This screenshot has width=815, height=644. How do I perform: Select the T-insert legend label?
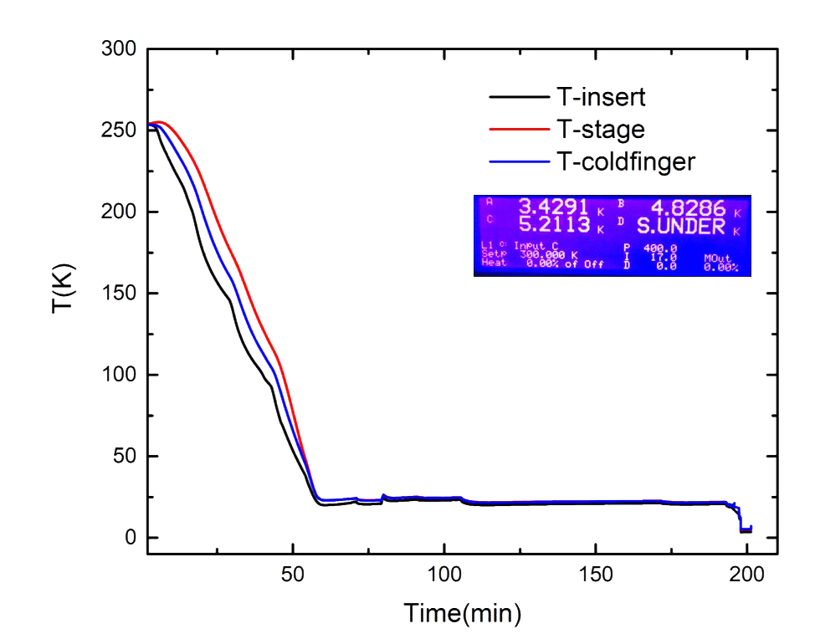[601, 97]
